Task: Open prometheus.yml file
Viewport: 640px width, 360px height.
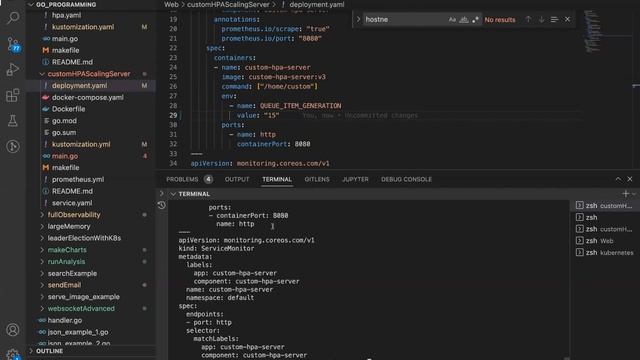Action: 78,180
